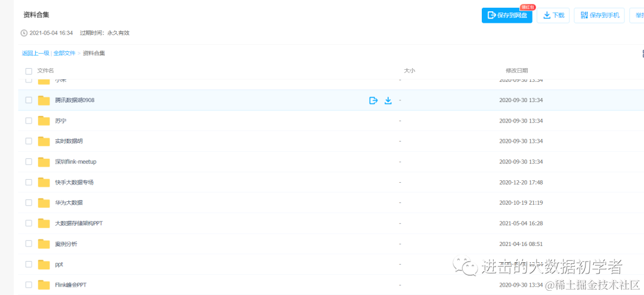Open the 快手大数据专场 folder icon

tap(44, 182)
